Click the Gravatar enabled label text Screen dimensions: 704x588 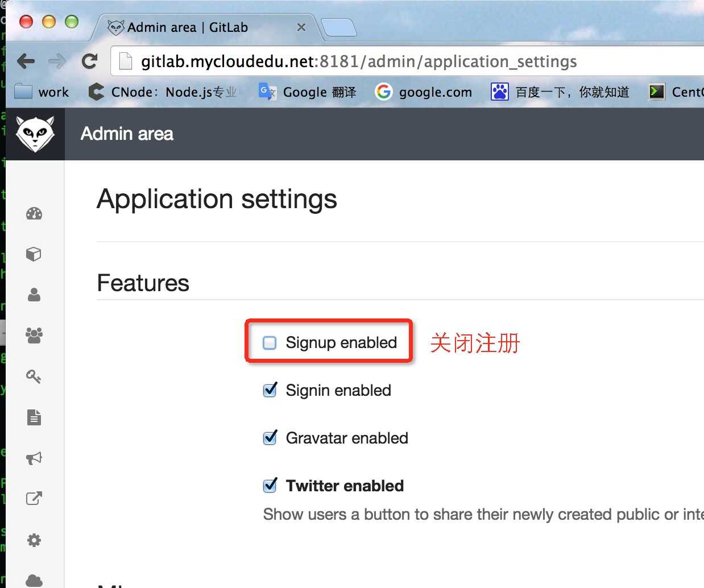click(x=347, y=438)
